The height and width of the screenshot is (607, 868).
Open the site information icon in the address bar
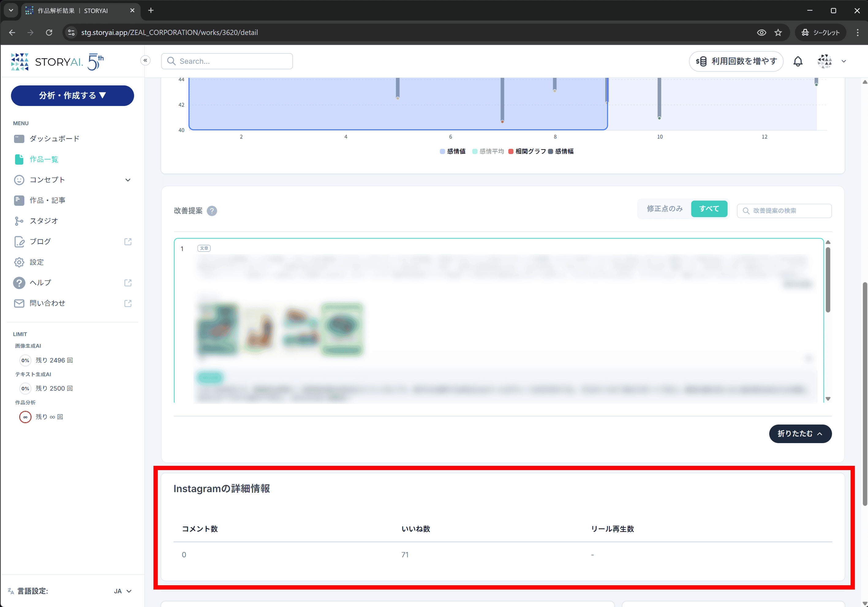point(71,32)
